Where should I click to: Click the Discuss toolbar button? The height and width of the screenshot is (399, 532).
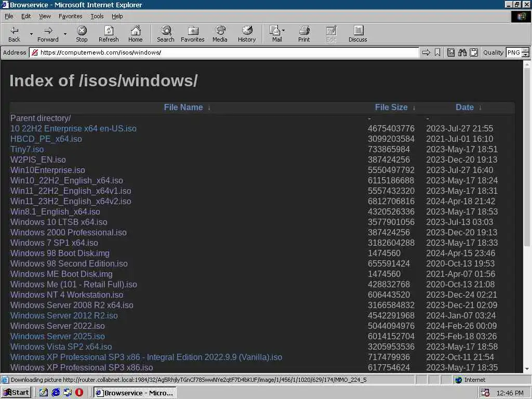click(357, 34)
